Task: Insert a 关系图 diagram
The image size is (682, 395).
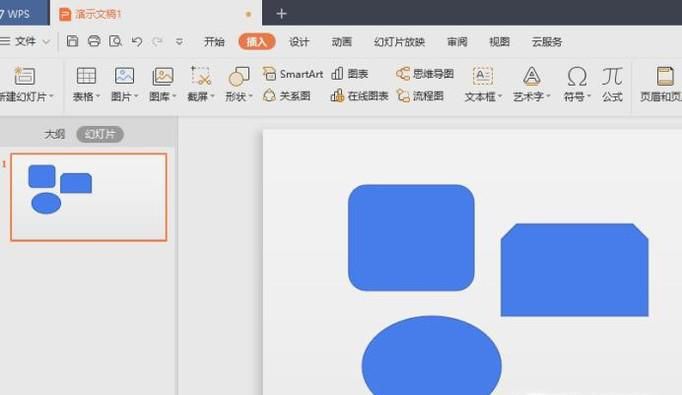Action: click(x=287, y=96)
